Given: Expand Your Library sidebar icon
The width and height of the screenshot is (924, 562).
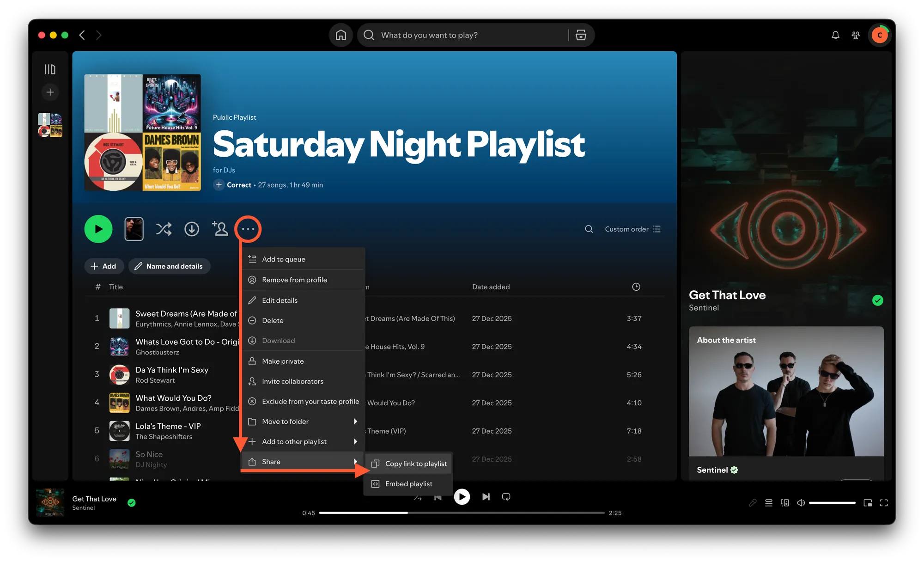Looking at the screenshot, I should [x=50, y=69].
